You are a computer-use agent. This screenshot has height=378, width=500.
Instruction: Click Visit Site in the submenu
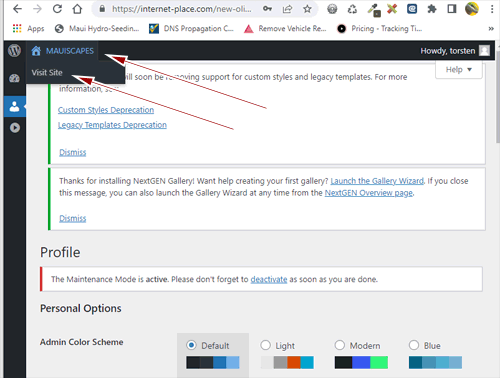47,72
